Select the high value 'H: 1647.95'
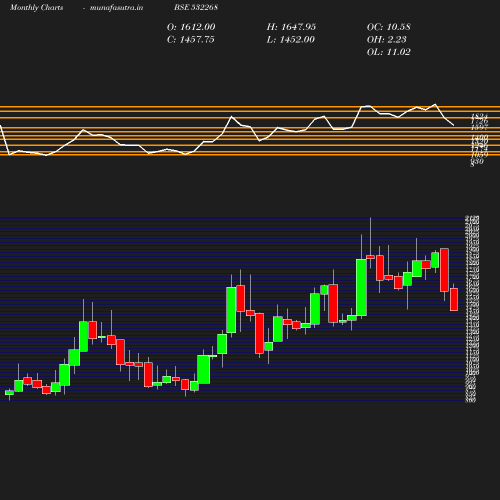500x500 pixels. coord(291,27)
